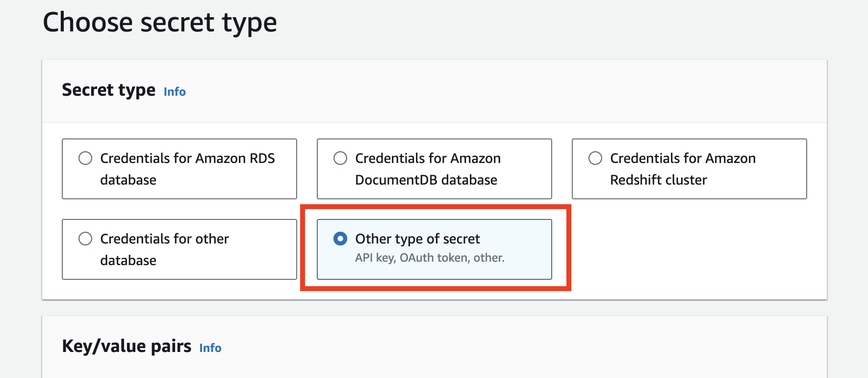The height and width of the screenshot is (378, 868).
Task: Click the 'Secret type' section heading
Action: point(108,90)
